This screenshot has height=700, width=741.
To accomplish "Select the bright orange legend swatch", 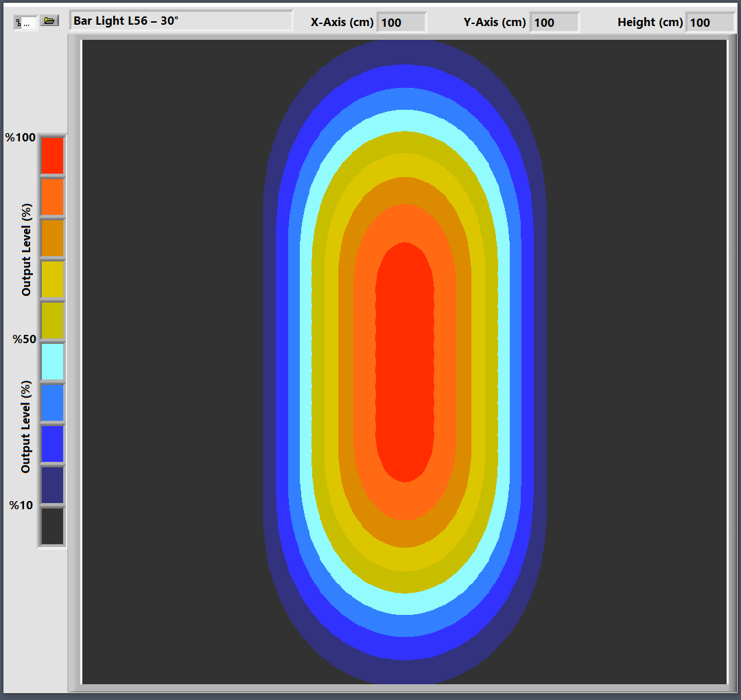I will point(52,197).
